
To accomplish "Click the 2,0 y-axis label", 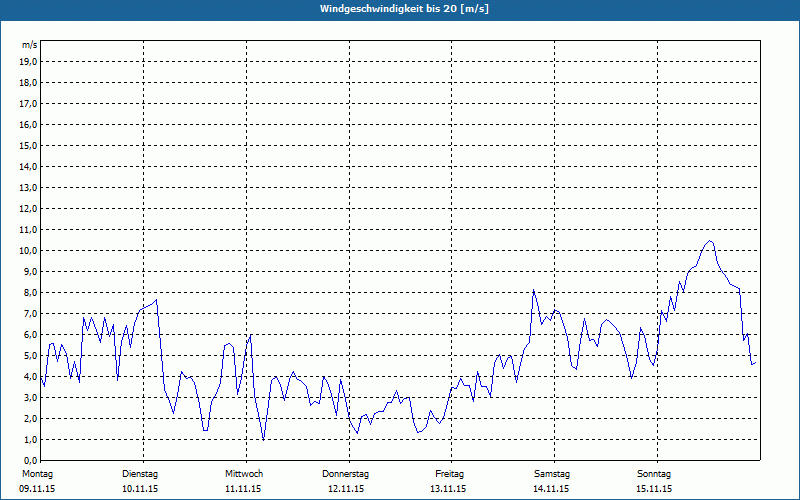I will coord(29,418).
